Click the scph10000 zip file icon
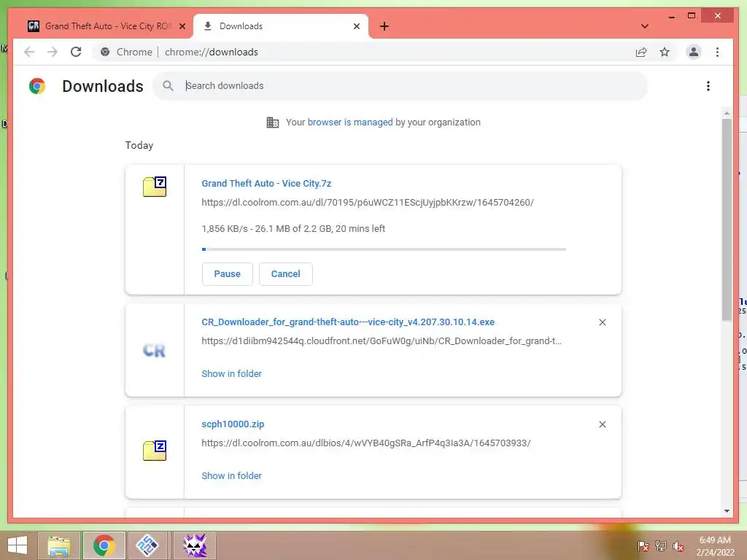This screenshot has height=560, width=747. pyautogui.click(x=155, y=451)
